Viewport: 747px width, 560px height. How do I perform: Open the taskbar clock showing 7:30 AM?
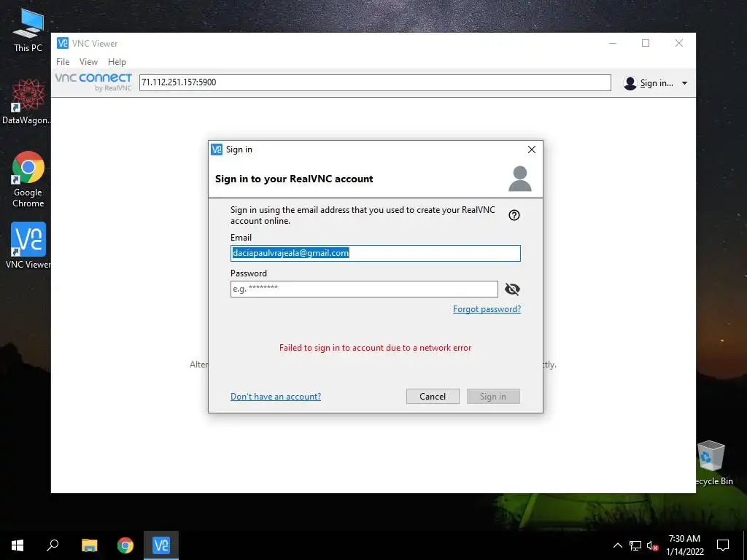(684, 545)
